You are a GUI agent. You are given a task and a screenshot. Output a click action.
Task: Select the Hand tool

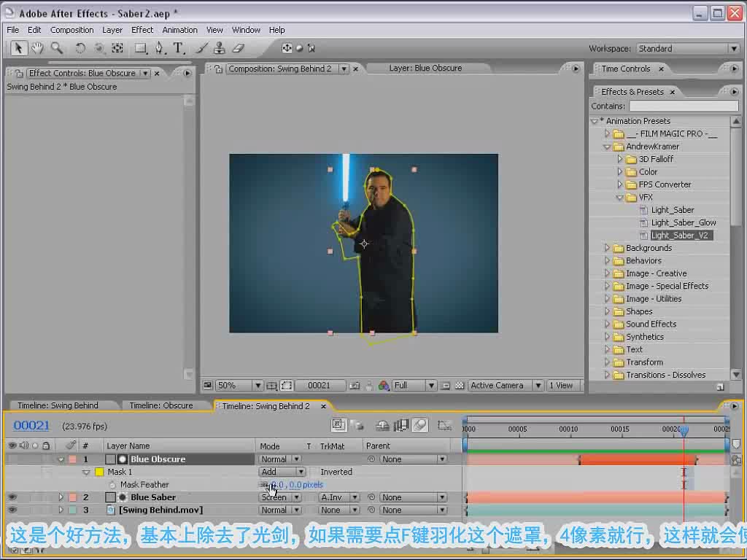pyautogui.click(x=37, y=48)
